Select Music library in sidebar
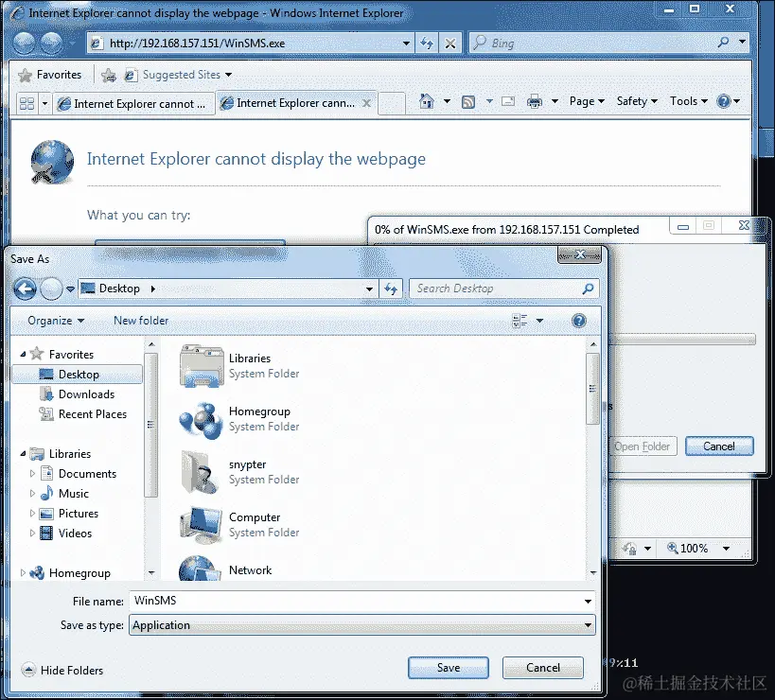The image size is (775, 700). (x=64, y=493)
